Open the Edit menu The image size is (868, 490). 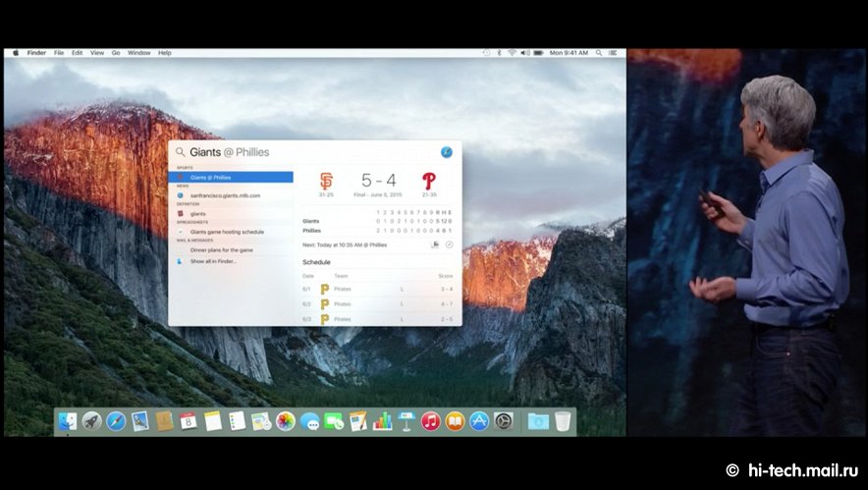(77, 53)
